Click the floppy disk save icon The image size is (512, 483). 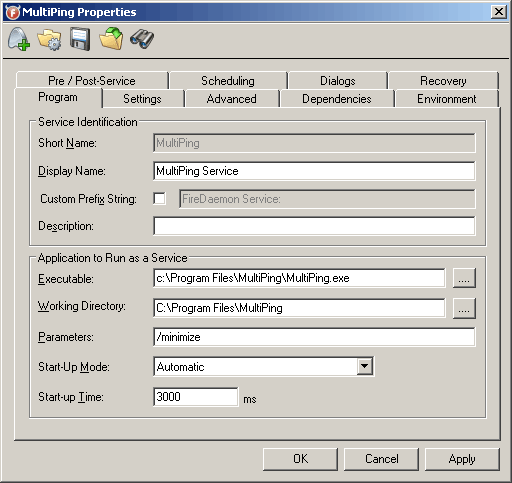[80, 39]
